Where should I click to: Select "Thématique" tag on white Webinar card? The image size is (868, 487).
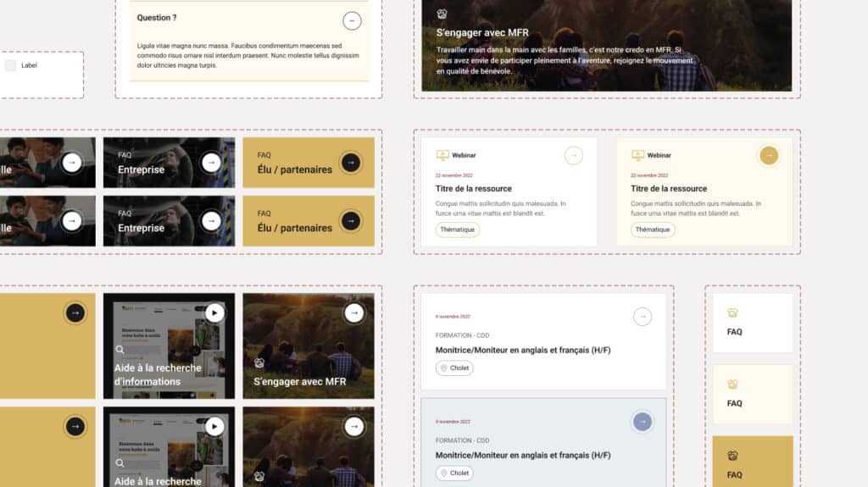coord(457,230)
